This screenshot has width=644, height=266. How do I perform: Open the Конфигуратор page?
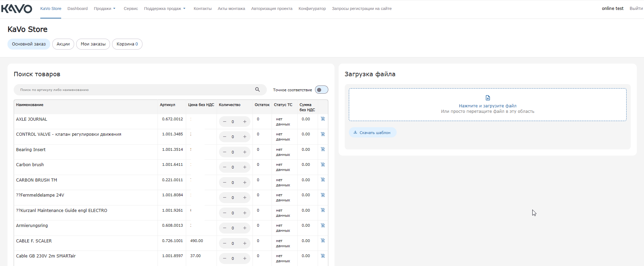pos(312,9)
